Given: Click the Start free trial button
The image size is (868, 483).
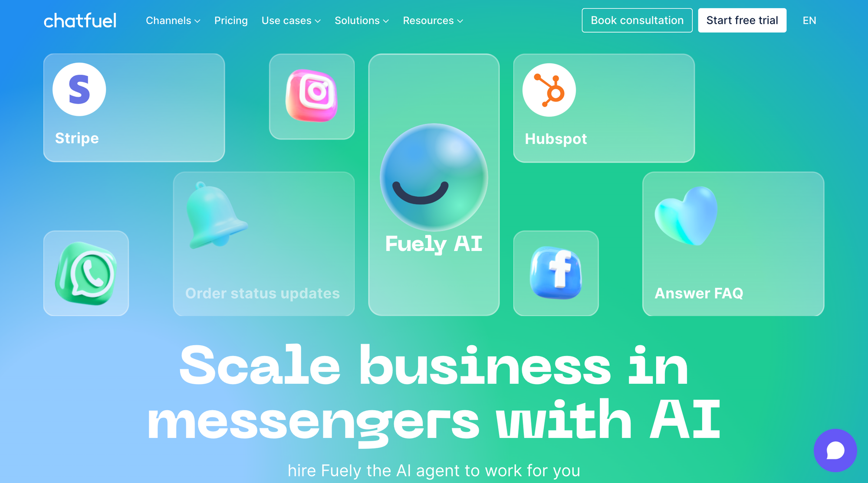Looking at the screenshot, I should (x=743, y=20).
